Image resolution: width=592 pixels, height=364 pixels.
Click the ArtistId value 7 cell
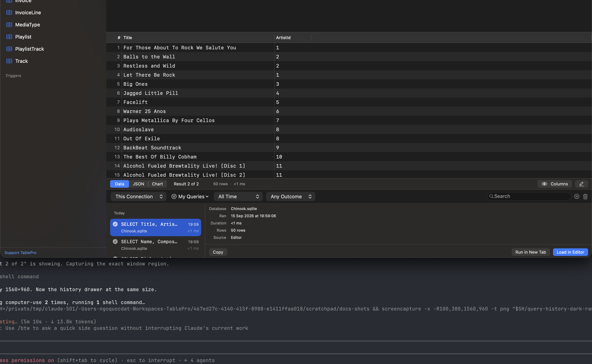293,121
